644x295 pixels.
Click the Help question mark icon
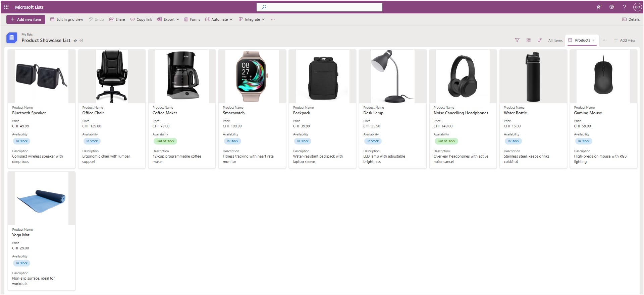coord(624,7)
